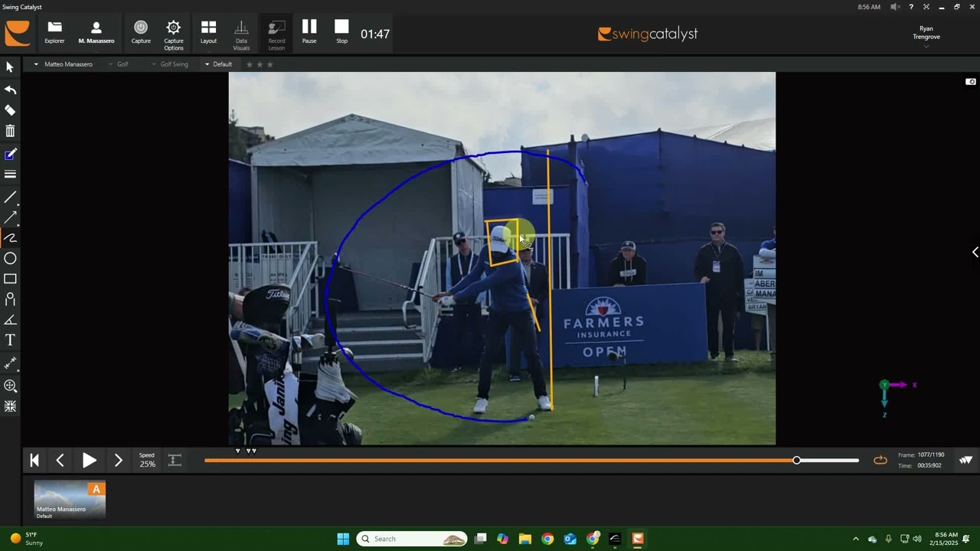The width and height of the screenshot is (980, 551).
Task: Open the line thickness option
Action: tap(10, 174)
